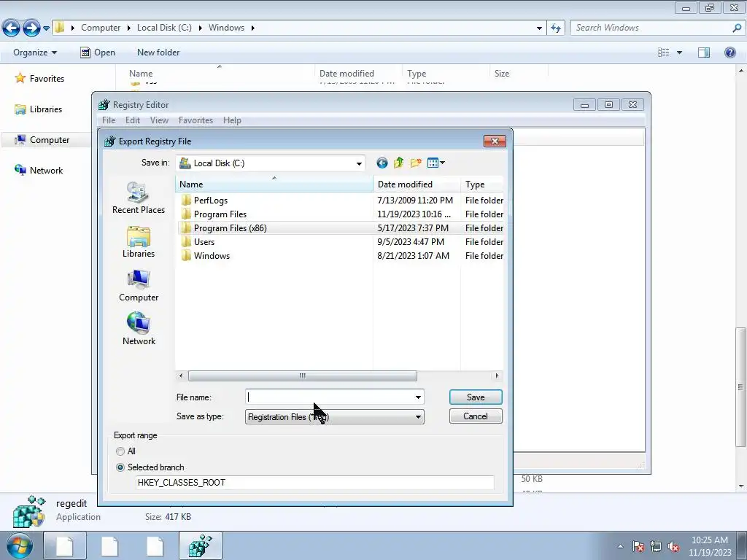Sort by Name column in Export dialog

(274, 184)
